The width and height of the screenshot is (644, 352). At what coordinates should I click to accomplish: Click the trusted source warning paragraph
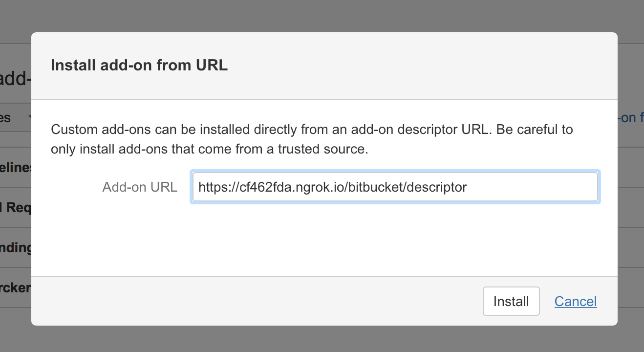click(x=312, y=139)
